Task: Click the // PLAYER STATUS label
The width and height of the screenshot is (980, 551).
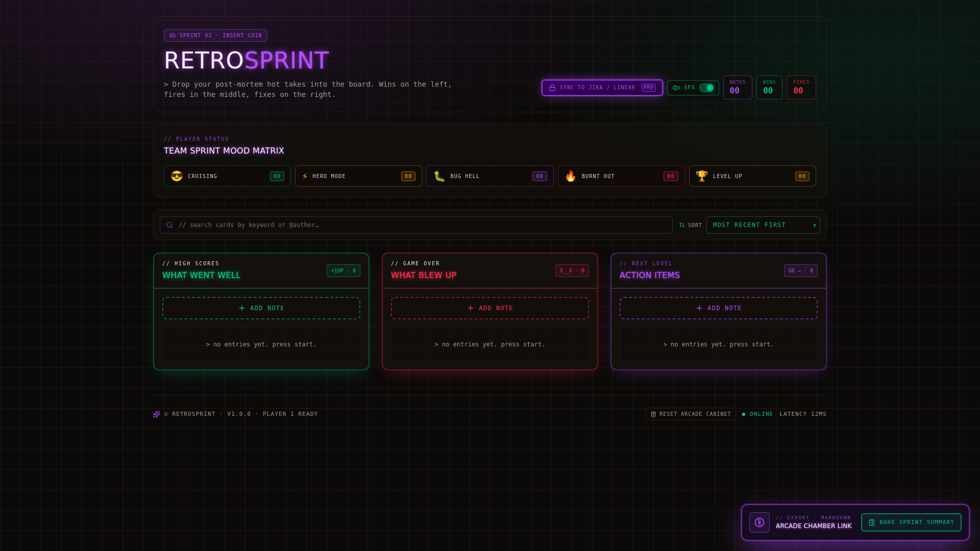Action: pos(197,139)
